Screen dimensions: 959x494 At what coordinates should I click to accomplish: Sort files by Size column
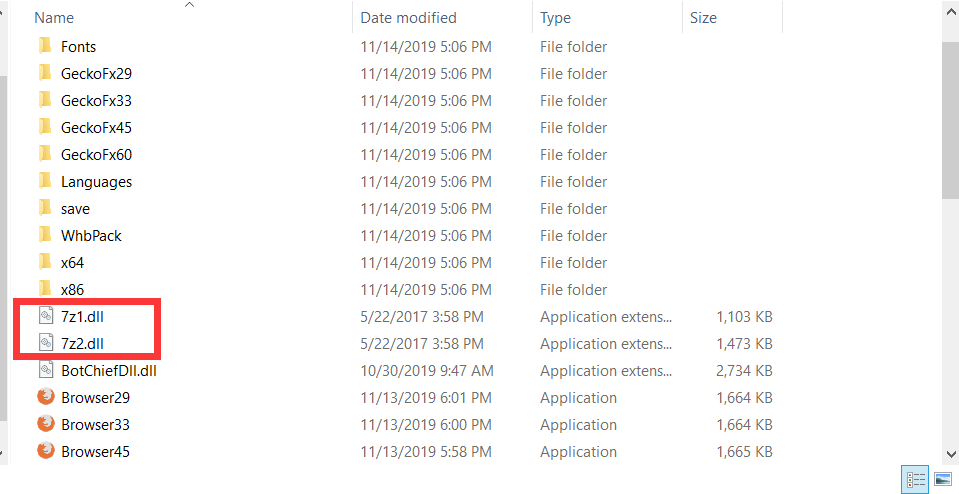coord(703,18)
